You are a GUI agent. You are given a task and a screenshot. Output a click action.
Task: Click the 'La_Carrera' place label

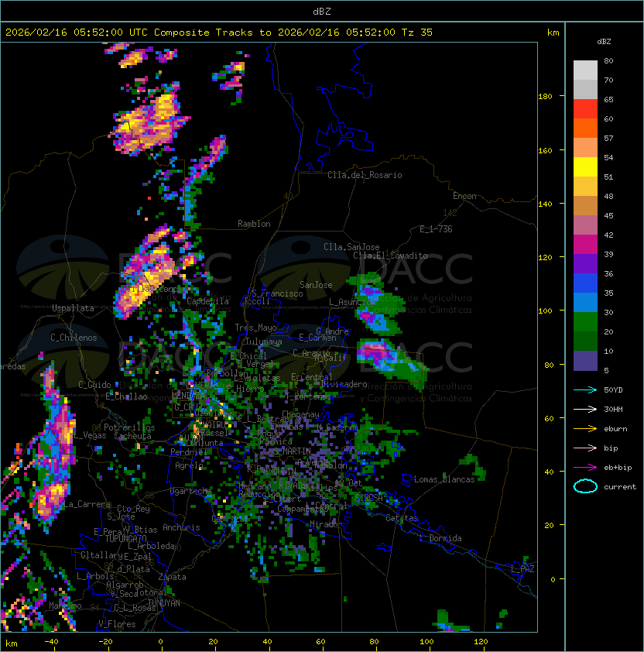(86, 504)
